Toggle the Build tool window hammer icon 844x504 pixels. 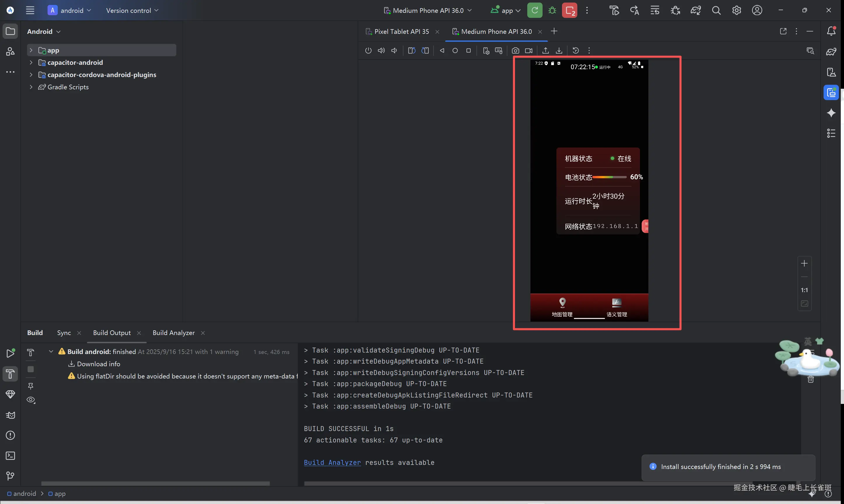point(10,374)
